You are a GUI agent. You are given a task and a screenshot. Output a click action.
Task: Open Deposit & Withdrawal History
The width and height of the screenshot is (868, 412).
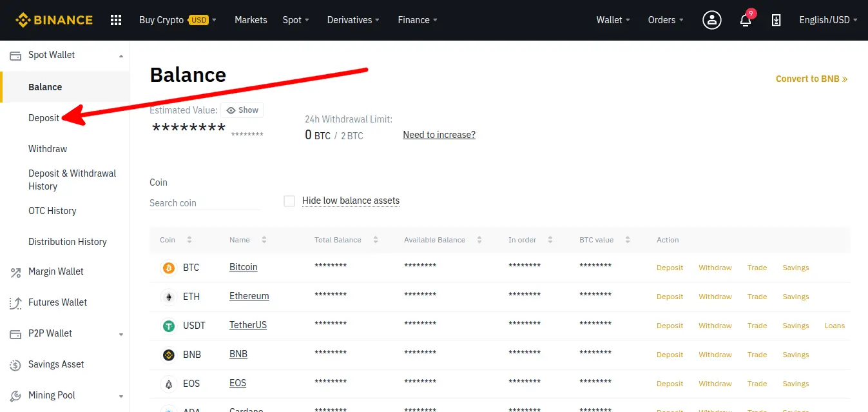pyautogui.click(x=72, y=180)
